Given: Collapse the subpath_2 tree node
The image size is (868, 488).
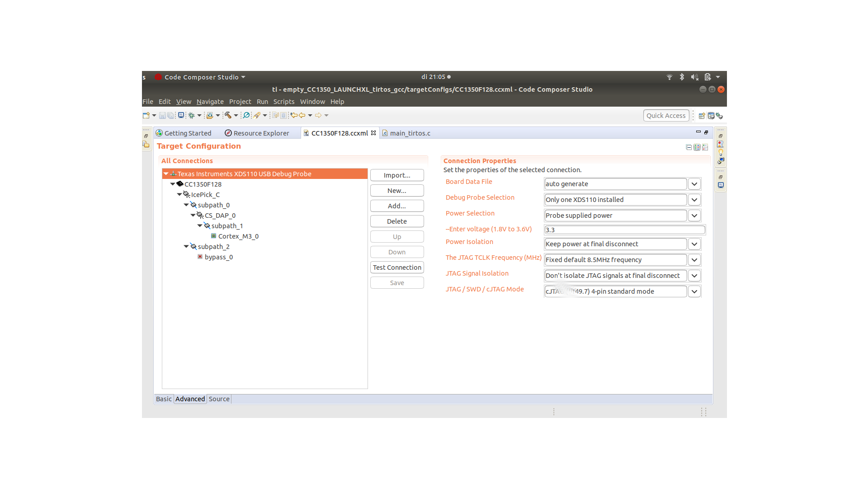Looking at the screenshot, I should [186, 246].
